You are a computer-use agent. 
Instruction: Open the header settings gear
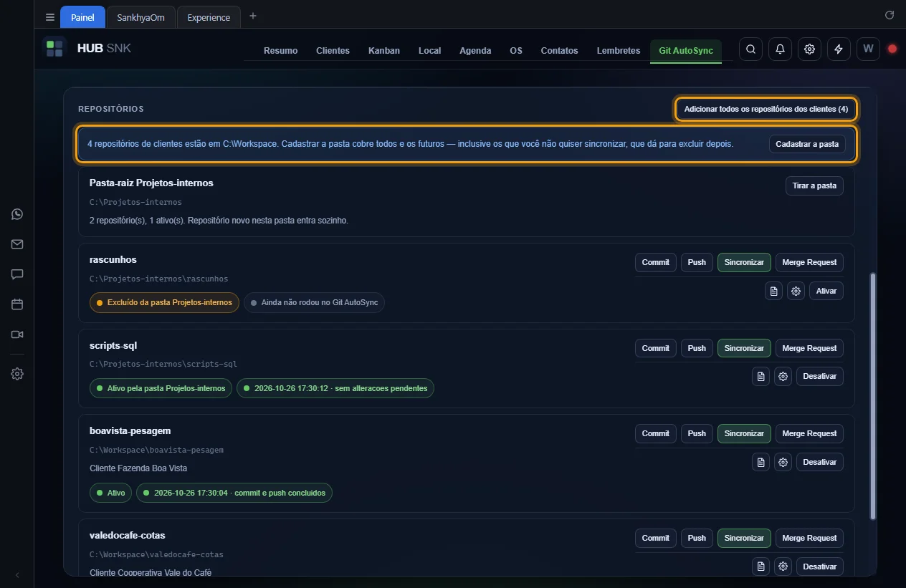click(x=809, y=49)
